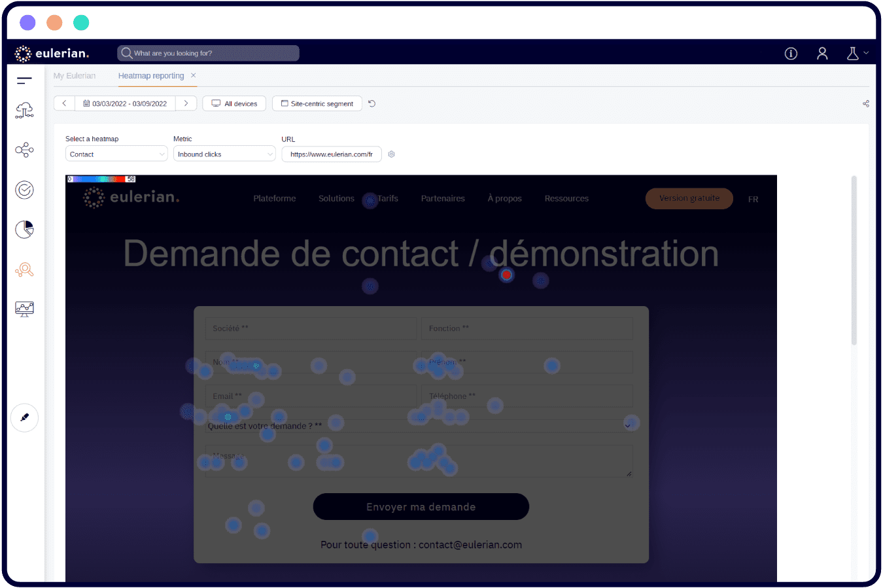
Task: Open the cloud data collection sidebar icon
Action: tap(24, 111)
